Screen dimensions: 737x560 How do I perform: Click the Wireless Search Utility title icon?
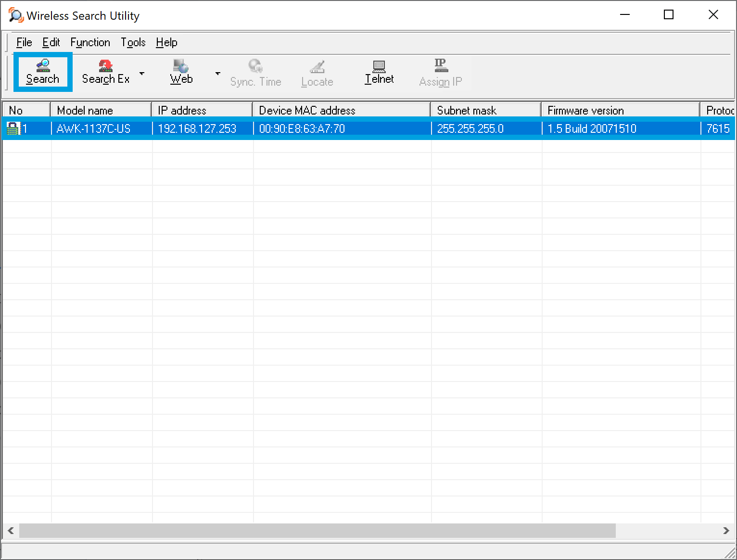[x=15, y=15]
